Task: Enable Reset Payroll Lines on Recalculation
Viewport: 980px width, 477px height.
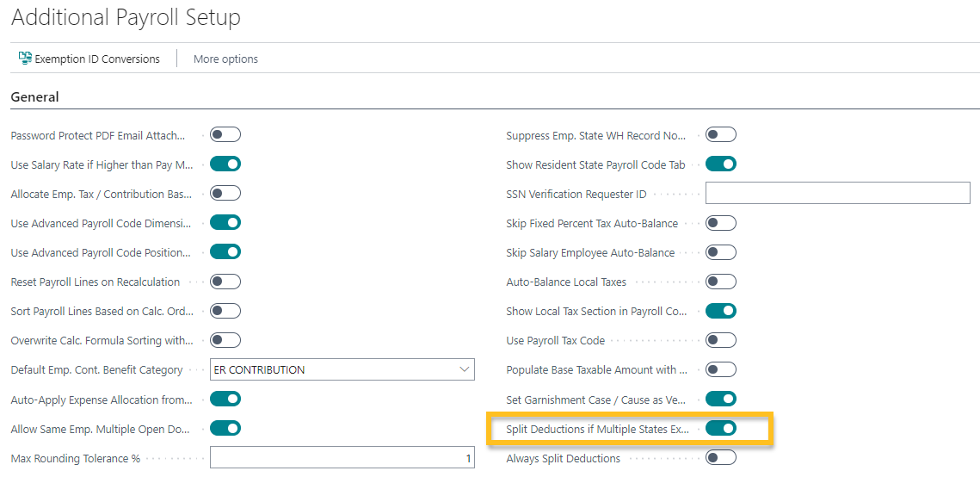Action: (x=225, y=282)
